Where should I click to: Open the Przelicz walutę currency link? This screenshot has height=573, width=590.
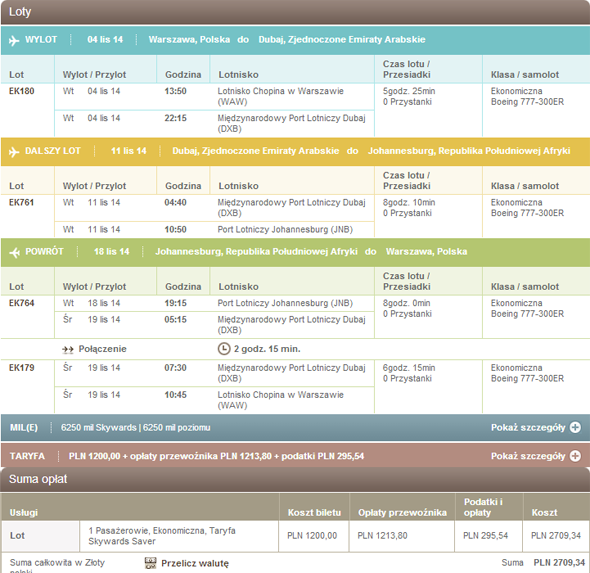coord(195,563)
